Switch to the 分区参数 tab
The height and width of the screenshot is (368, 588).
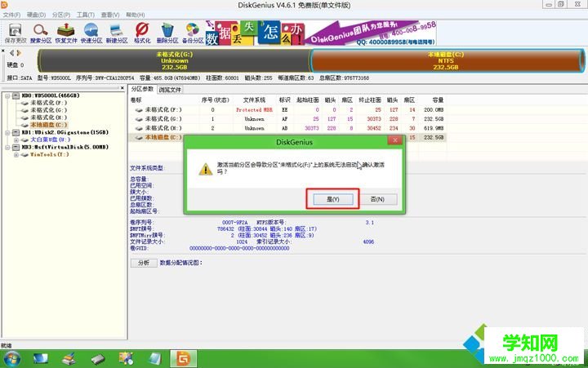(142, 89)
